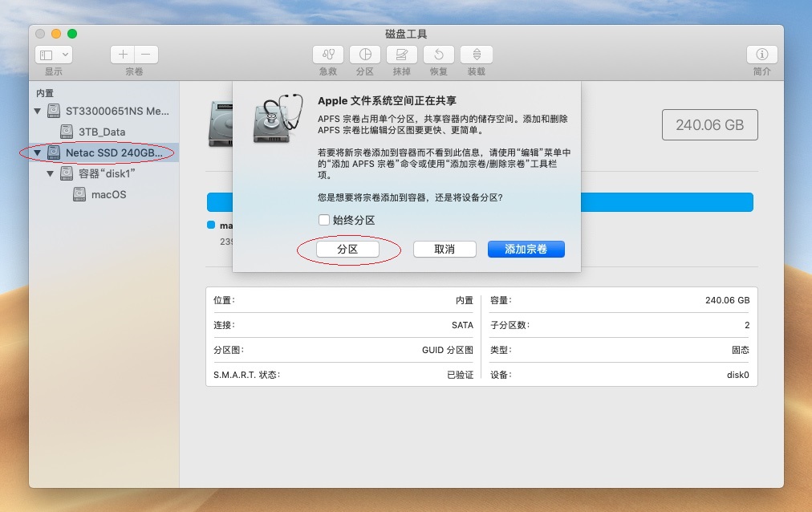812x512 pixels.
Task: Click the 抹掉 (Erase) toolbar icon
Action: pos(401,55)
